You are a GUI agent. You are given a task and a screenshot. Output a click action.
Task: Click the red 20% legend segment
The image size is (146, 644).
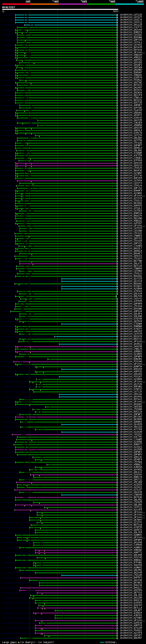click(16, 4)
